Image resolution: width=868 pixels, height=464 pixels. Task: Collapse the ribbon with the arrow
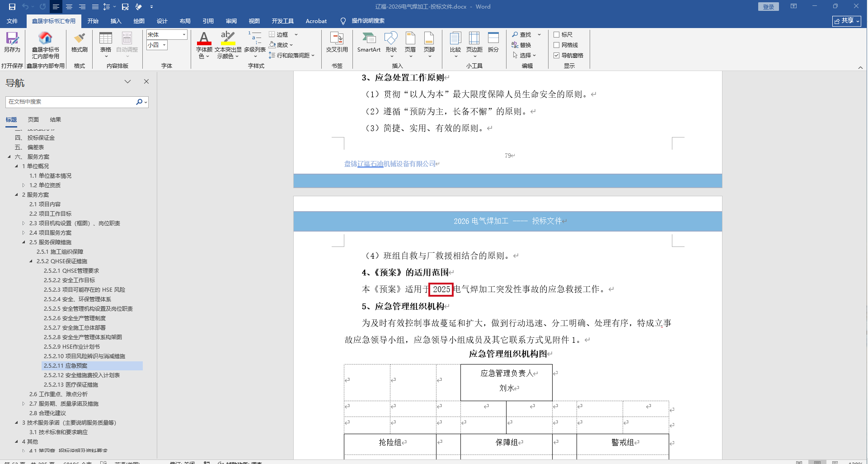coord(860,67)
